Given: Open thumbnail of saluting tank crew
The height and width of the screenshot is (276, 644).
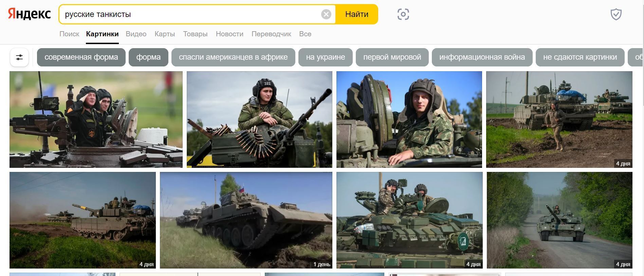Looking at the screenshot, I should 96,119.
